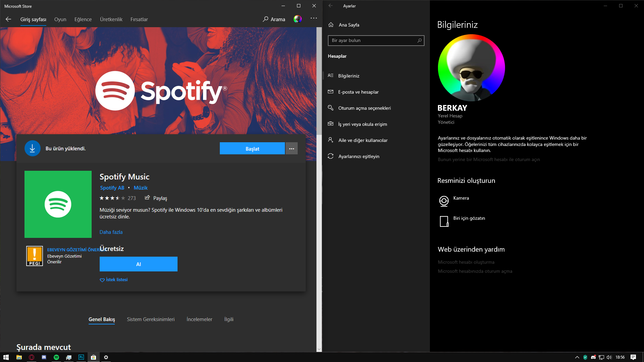This screenshot has width=644, height=362.
Task: Open the Spotify AB publisher link
Action: coord(112,188)
